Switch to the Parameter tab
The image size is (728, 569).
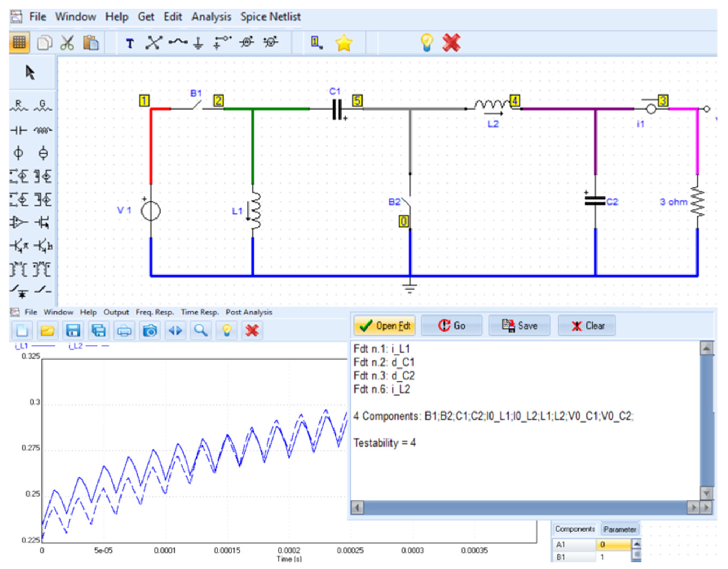(x=619, y=529)
